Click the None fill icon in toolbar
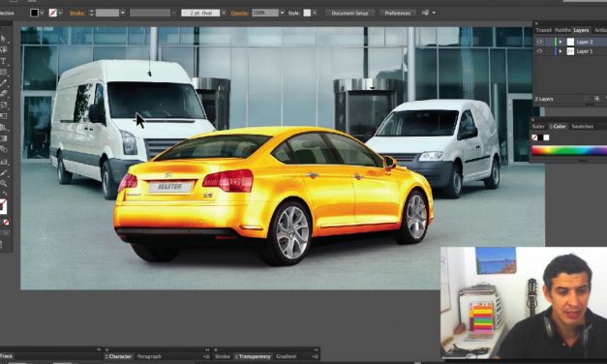The image size is (607, 364). coord(6,223)
